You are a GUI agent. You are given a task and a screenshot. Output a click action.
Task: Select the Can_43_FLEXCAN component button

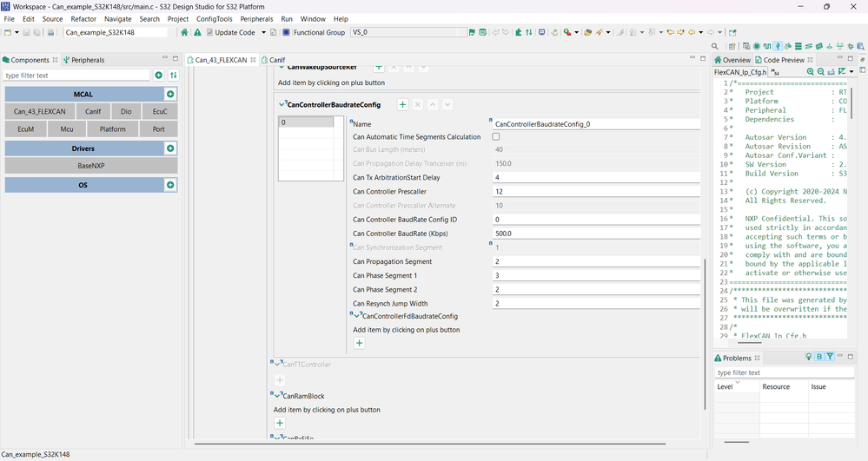[39, 111]
